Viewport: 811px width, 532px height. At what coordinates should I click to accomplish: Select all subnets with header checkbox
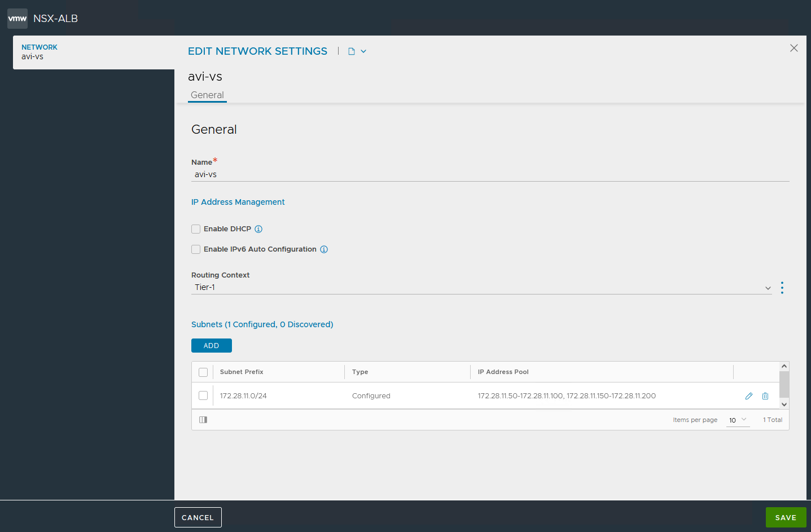203,372
